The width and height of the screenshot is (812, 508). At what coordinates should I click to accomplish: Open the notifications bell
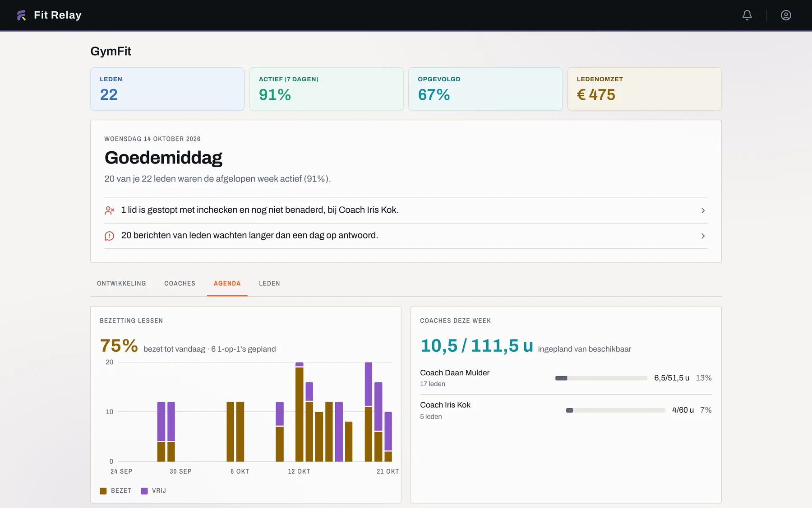pyautogui.click(x=747, y=15)
